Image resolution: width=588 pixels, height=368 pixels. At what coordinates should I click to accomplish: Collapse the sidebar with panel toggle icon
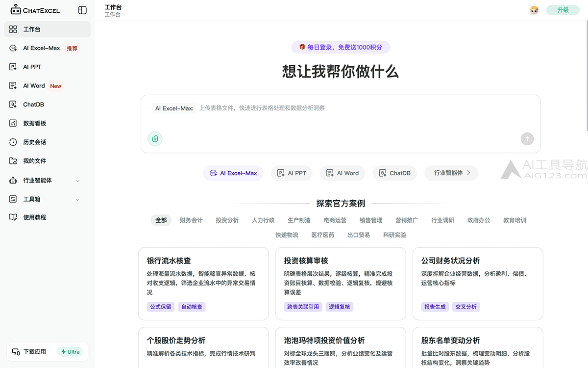(82, 10)
